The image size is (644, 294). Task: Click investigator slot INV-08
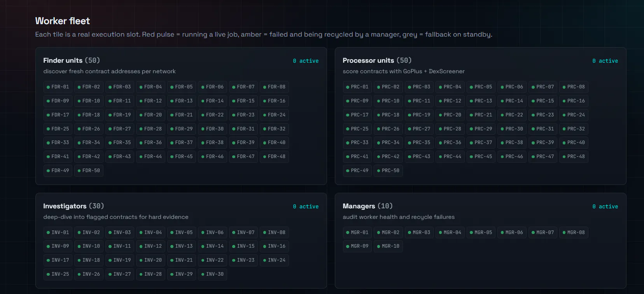point(274,232)
